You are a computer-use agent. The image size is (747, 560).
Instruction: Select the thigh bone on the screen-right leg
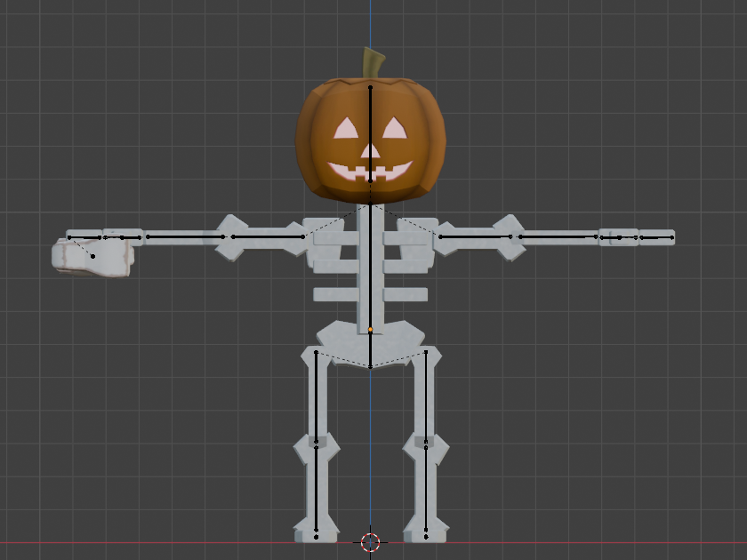(x=426, y=396)
